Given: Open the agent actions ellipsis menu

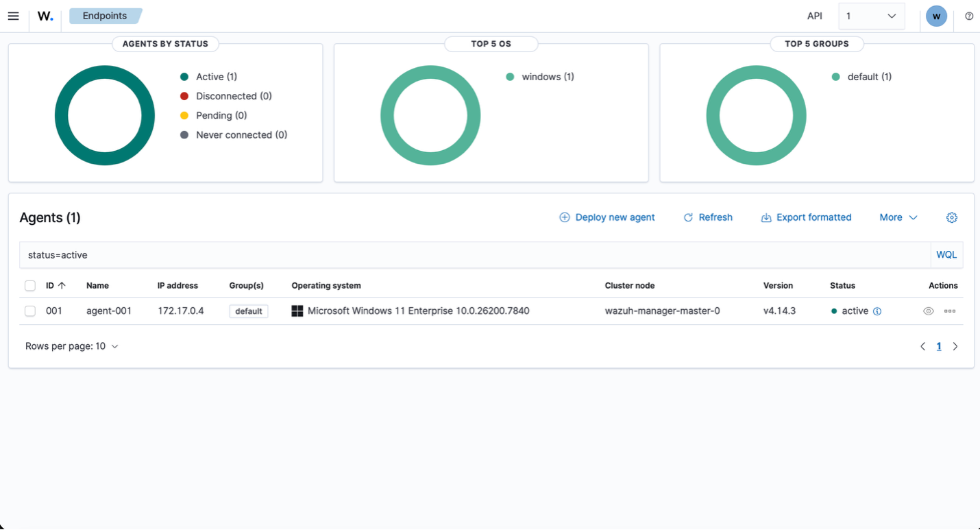Looking at the screenshot, I should tap(950, 311).
